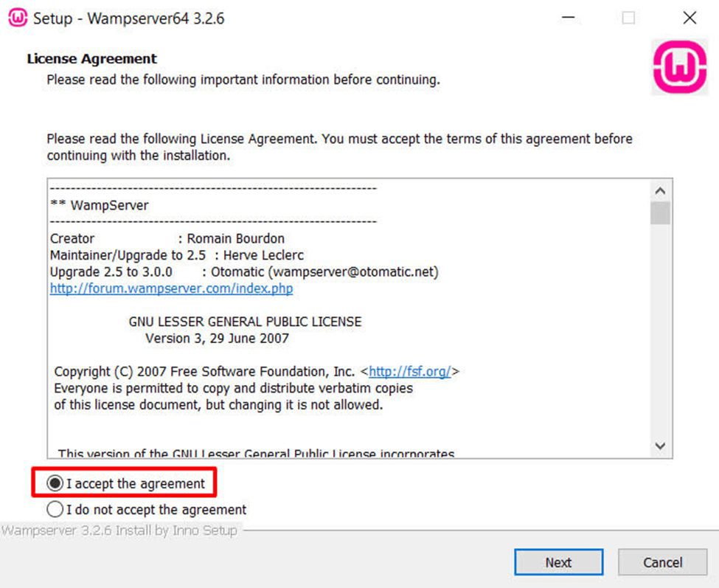
Task: Open the fsf.org link
Action: (x=410, y=371)
